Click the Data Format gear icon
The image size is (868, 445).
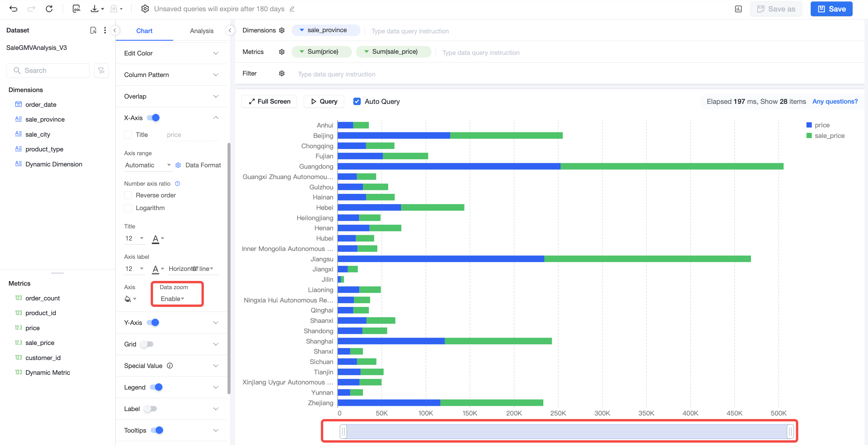(x=178, y=165)
